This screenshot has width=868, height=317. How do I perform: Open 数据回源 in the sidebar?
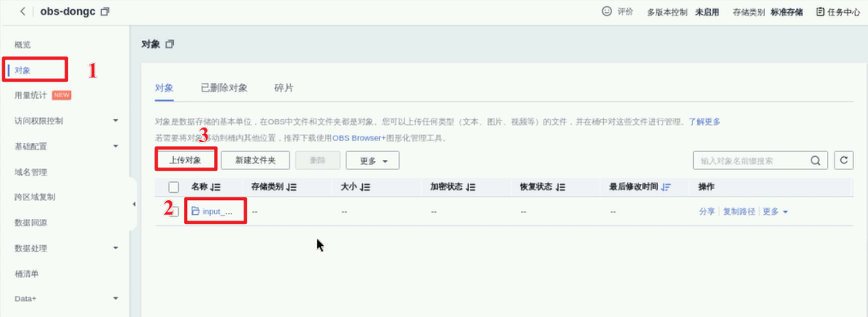(x=30, y=222)
